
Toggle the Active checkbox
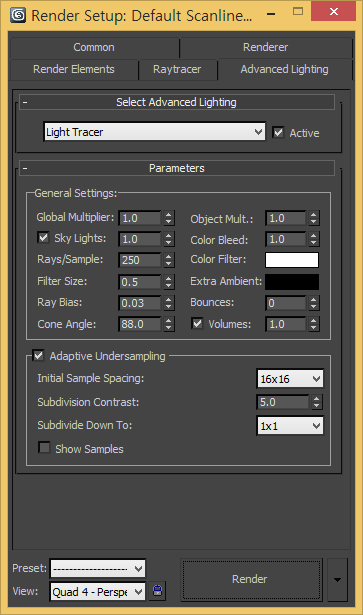(x=278, y=133)
